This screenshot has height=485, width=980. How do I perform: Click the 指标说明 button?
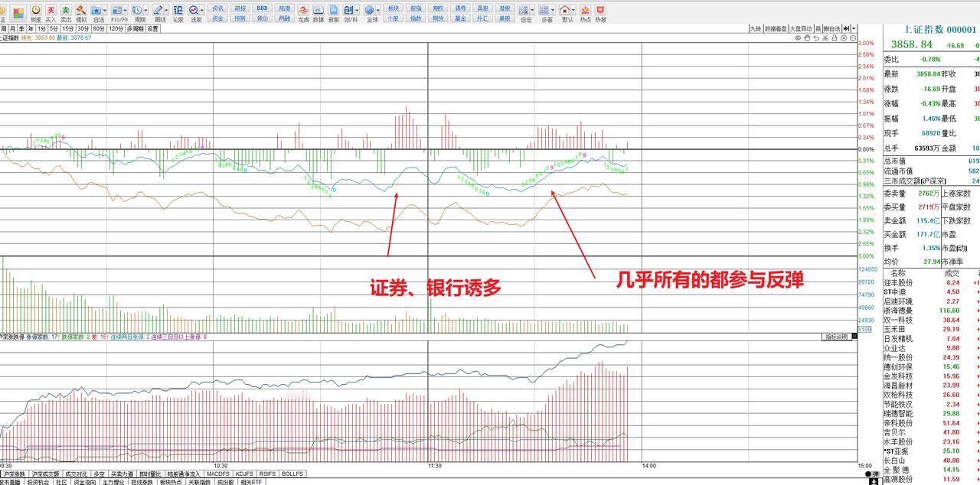click(x=836, y=337)
